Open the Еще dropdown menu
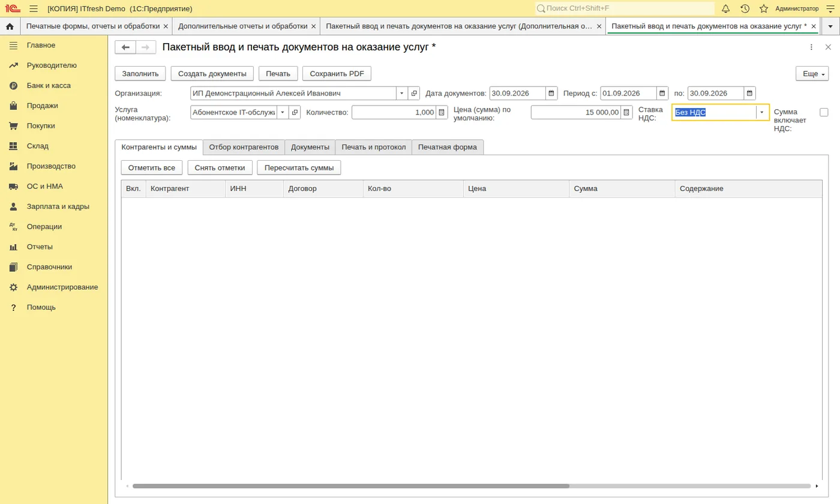 pos(812,74)
